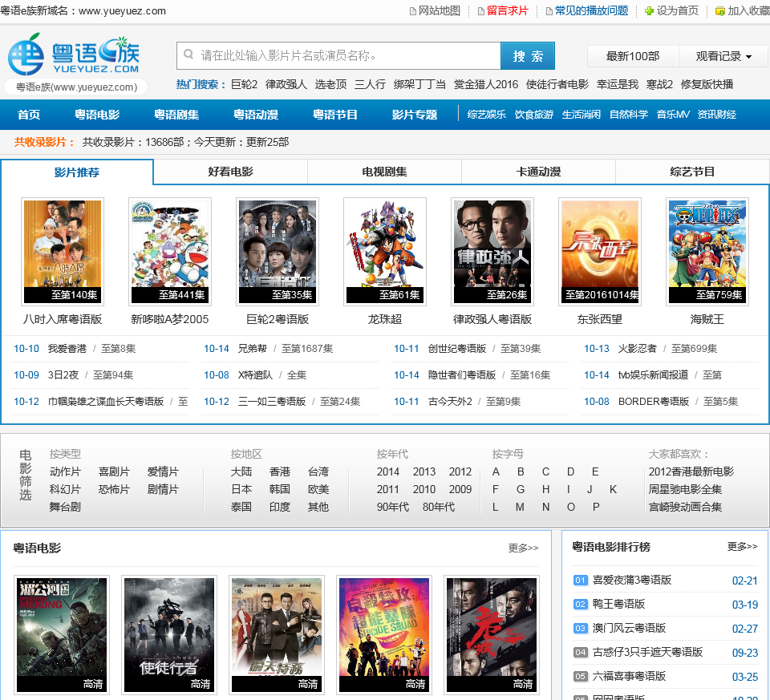The image size is (770, 700).
Task: Click the 留言求片 page icon
Action: point(481,11)
